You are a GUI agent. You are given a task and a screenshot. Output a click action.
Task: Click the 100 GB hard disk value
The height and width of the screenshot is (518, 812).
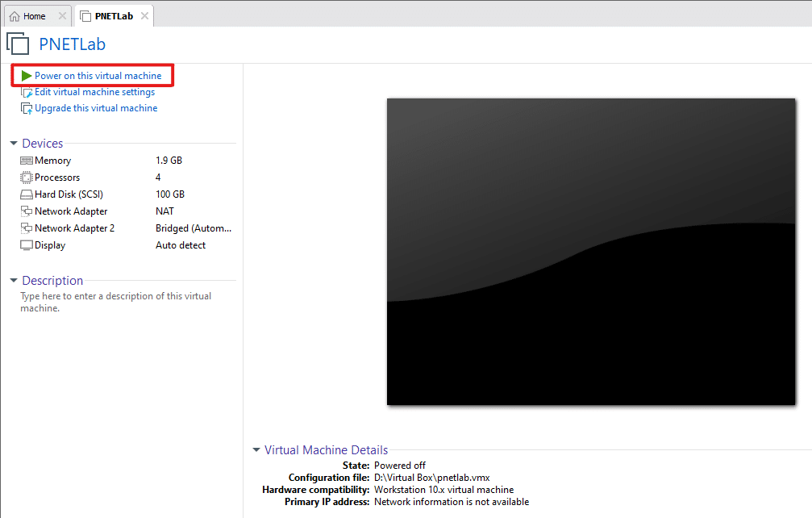(x=170, y=194)
